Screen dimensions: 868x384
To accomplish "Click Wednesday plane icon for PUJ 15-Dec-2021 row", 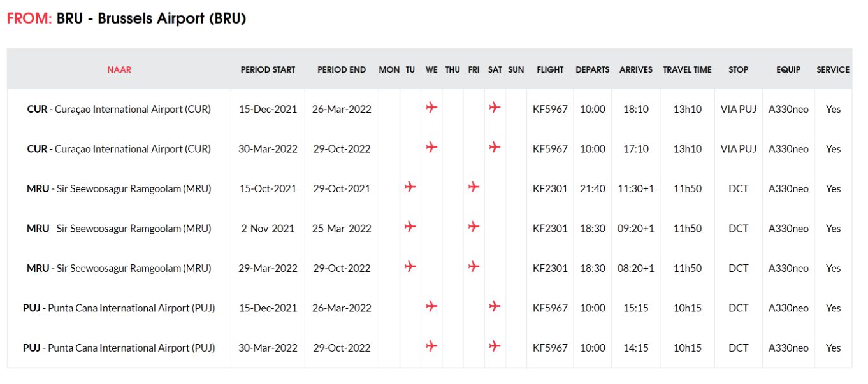I will (431, 307).
